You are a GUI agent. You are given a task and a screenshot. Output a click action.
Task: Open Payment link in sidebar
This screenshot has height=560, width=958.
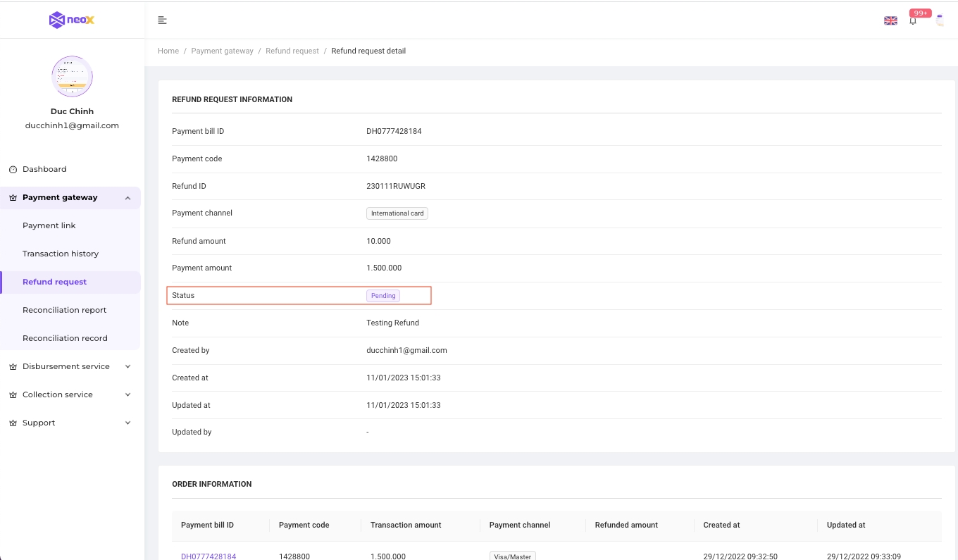pos(49,225)
